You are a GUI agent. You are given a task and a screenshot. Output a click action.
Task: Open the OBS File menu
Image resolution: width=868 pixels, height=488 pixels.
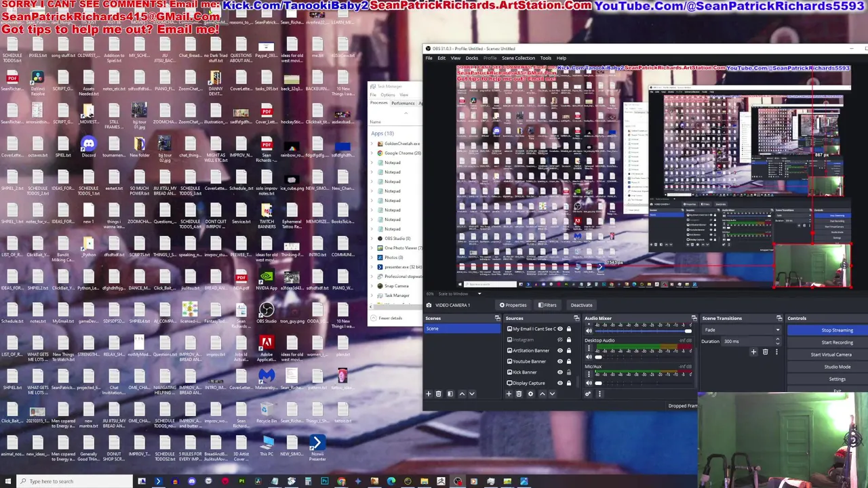[x=429, y=58]
